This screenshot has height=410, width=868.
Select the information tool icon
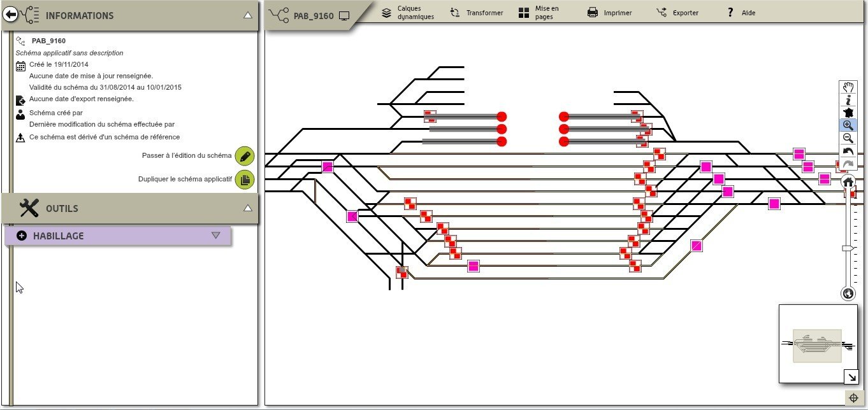pos(848,100)
